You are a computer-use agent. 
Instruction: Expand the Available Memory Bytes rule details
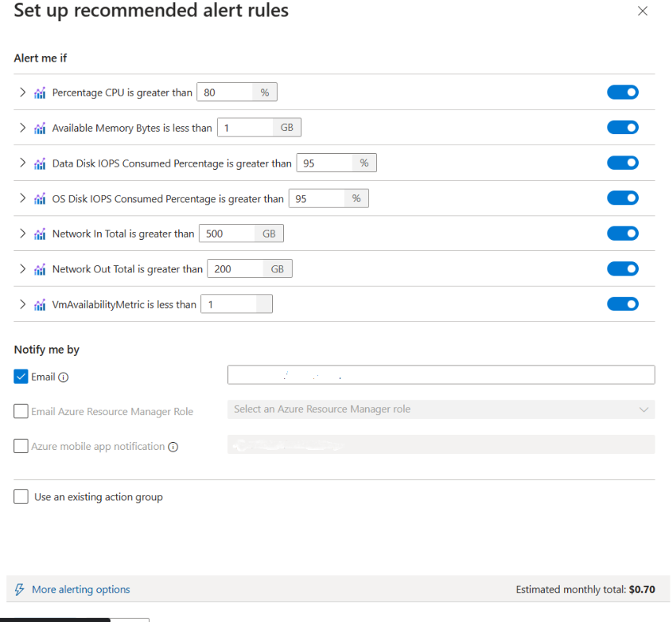[23, 127]
